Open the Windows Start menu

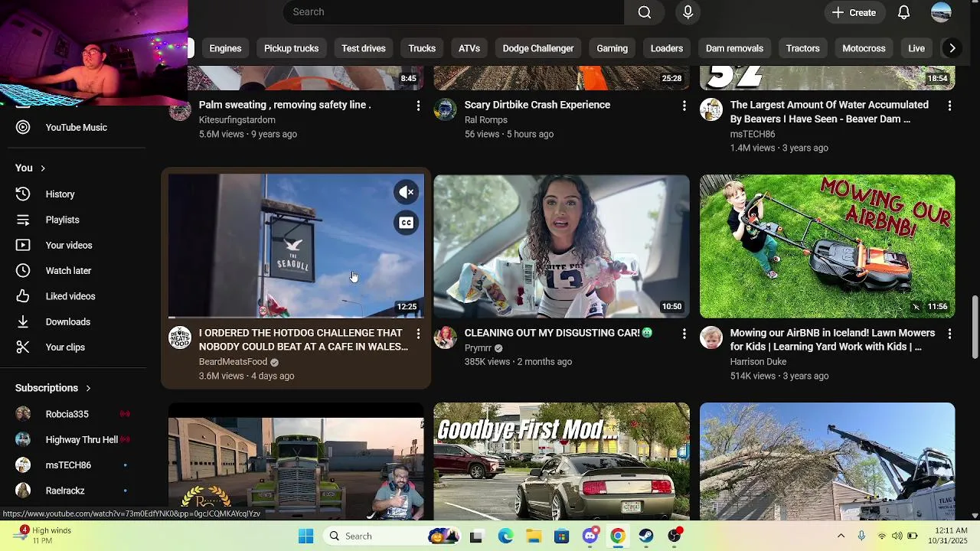tap(305, 536)
